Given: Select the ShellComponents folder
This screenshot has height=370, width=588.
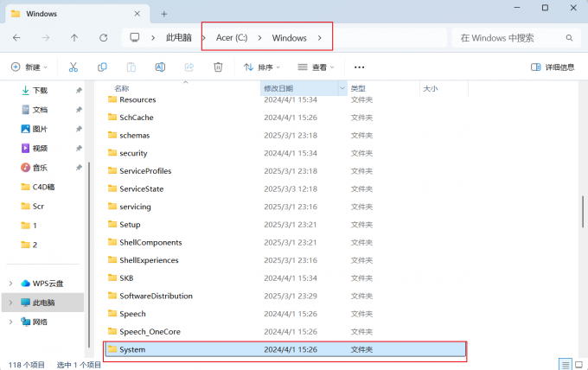Looking at the screenshot, I should 150,243.
